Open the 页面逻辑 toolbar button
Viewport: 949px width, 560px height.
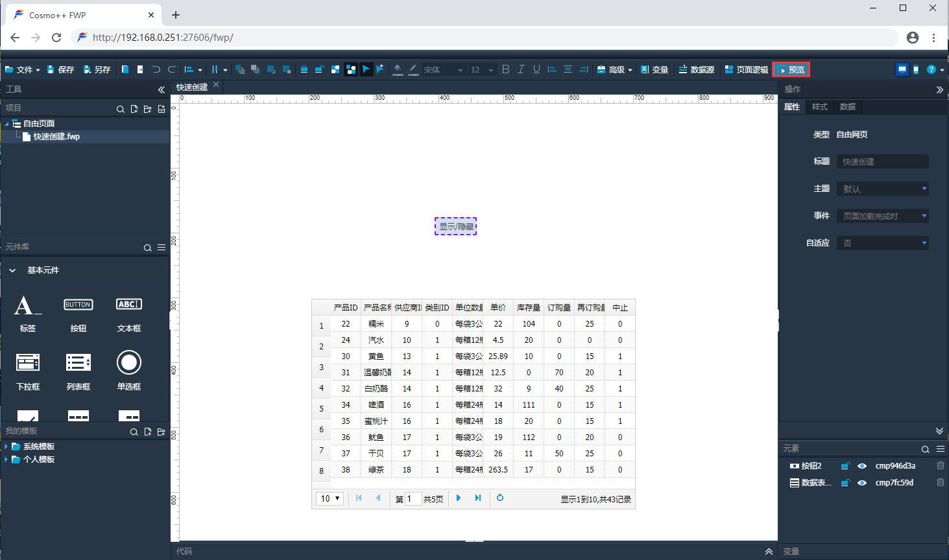coord(747,69)
